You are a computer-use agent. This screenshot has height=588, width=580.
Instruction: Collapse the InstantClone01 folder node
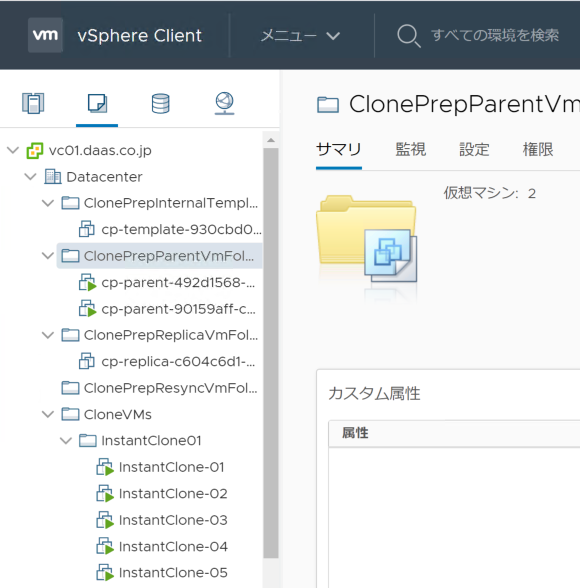point(66,440)
